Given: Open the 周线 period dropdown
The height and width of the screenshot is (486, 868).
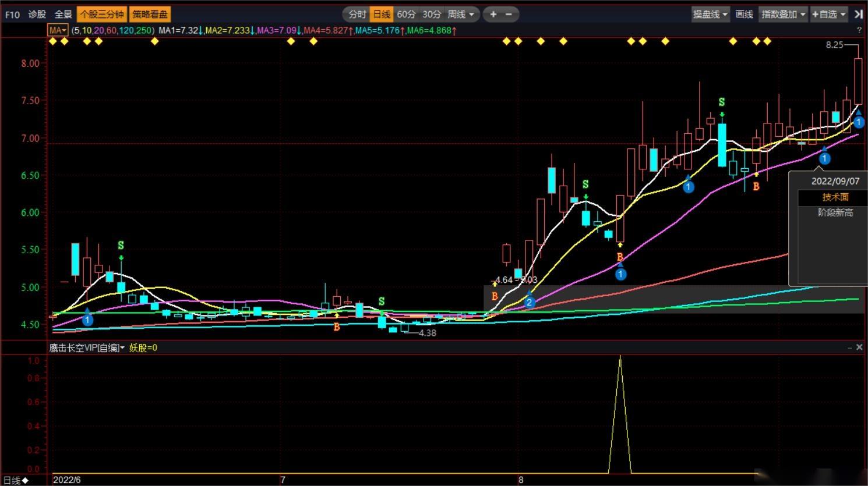Looking at the screenshot, I should coord(461,15).
